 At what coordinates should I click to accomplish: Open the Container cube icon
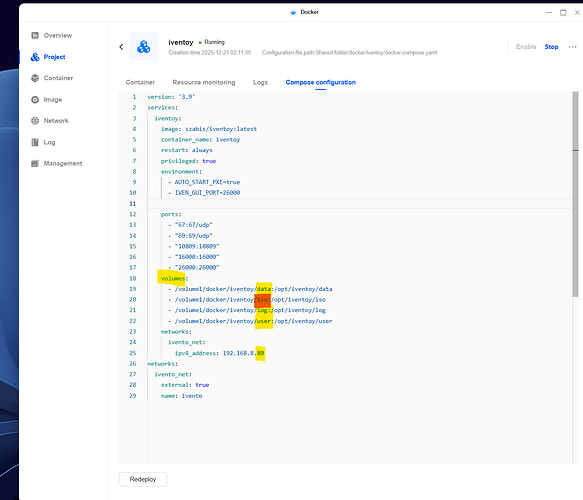[x=35, y=78]
